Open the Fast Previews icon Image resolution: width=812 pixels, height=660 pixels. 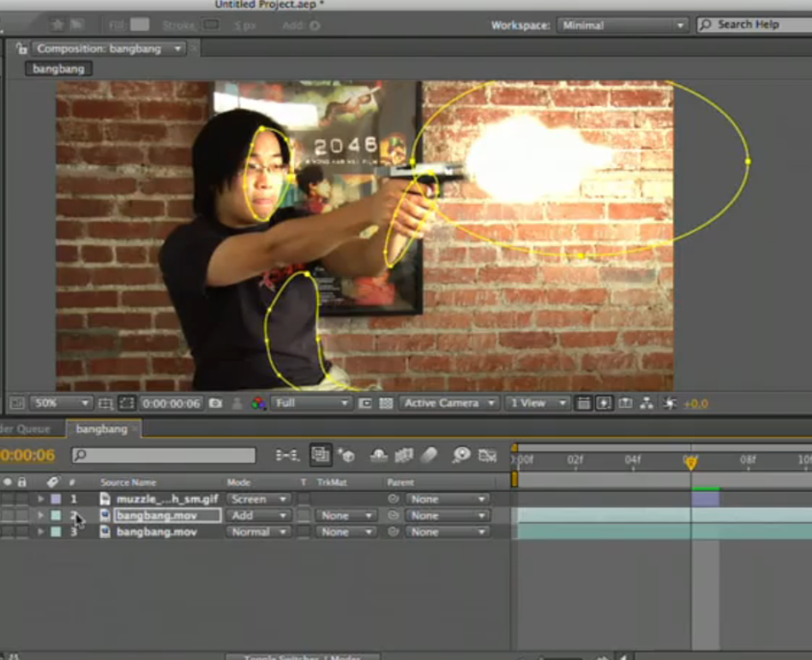(x=604, y=403)
